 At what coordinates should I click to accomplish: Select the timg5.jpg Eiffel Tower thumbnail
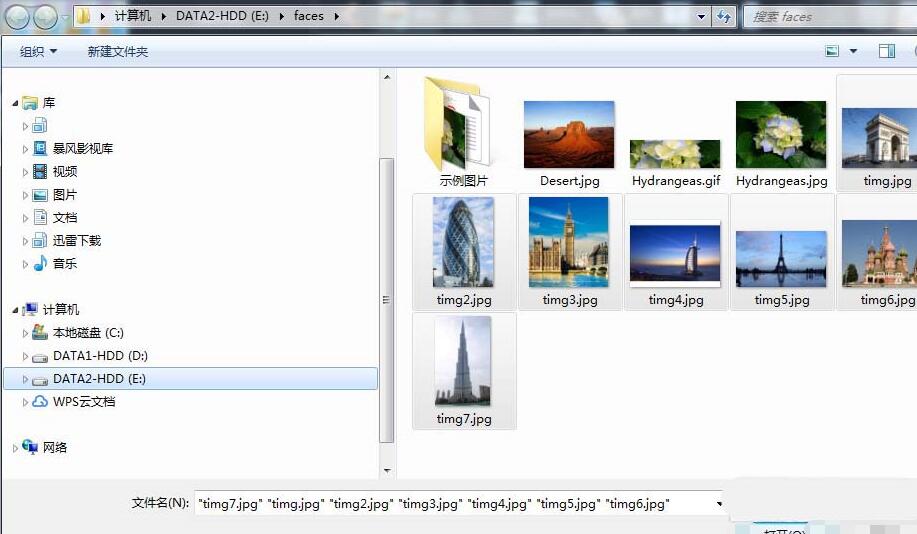pyautogui.click(x=781, y=259)
